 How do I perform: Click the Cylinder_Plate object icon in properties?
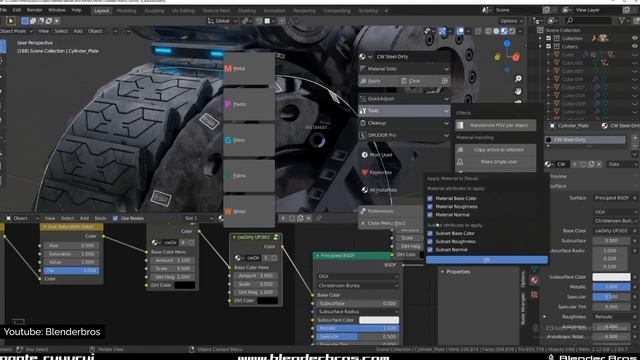[552, 126]
